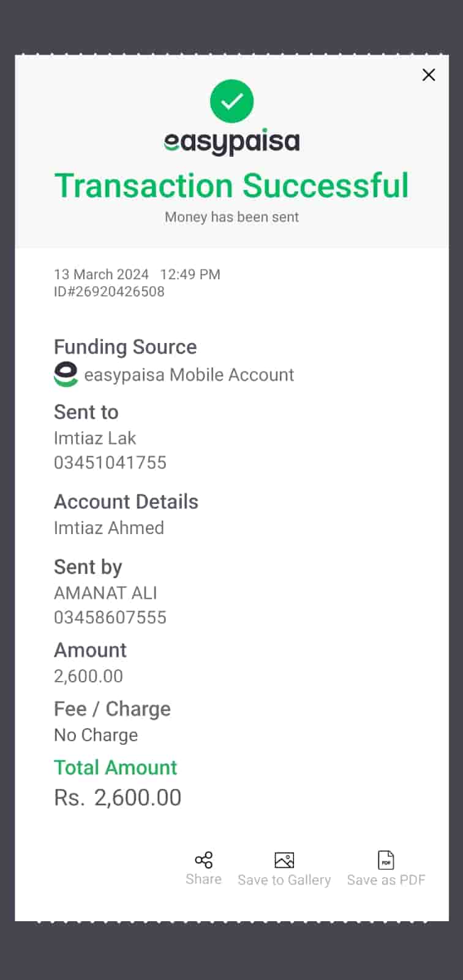Click the sender name AMANAT ALI
This screenshot has width=463, height=980.
[105, 593]
